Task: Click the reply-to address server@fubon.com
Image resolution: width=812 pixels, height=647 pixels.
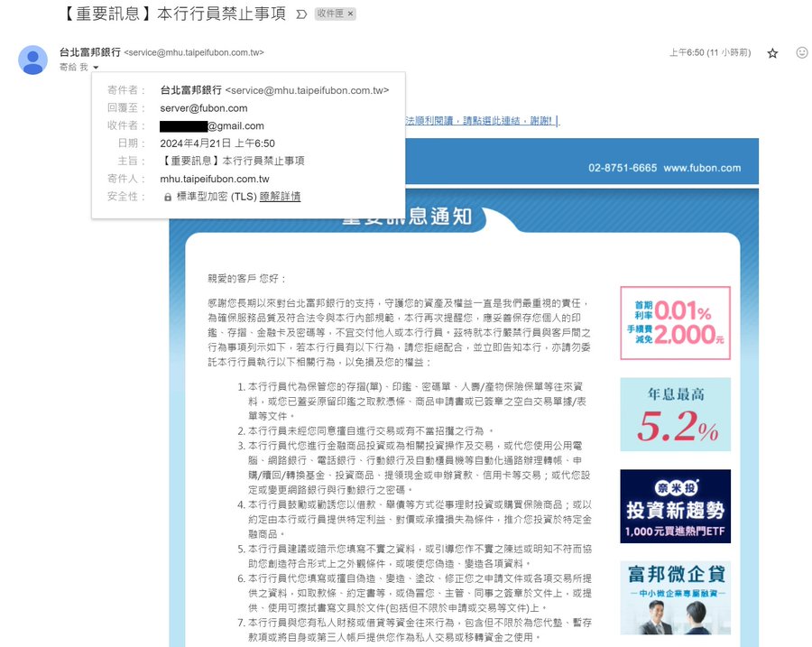Action: [204, 108]
